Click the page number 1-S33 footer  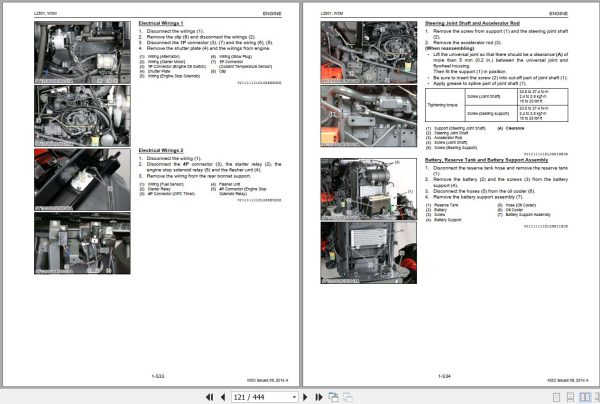pos(158,376)
